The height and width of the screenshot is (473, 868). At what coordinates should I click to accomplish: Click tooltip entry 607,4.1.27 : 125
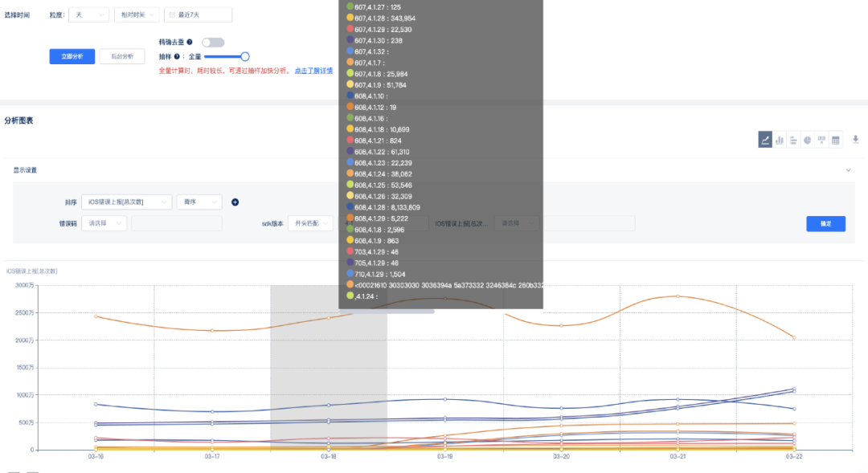(374, 7)
